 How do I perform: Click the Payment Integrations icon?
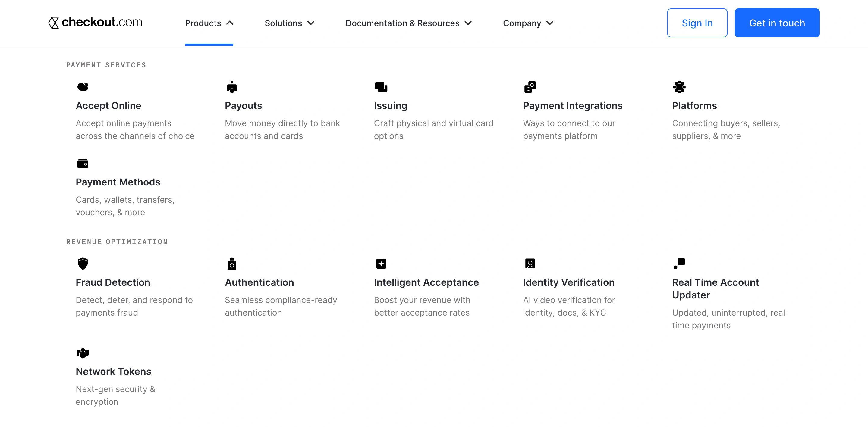point(530,87)
